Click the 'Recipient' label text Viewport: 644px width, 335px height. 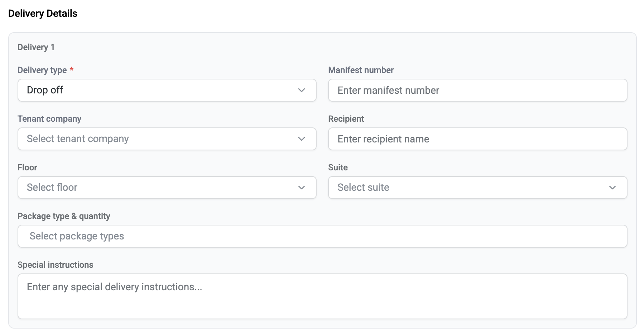pos(346,119)
